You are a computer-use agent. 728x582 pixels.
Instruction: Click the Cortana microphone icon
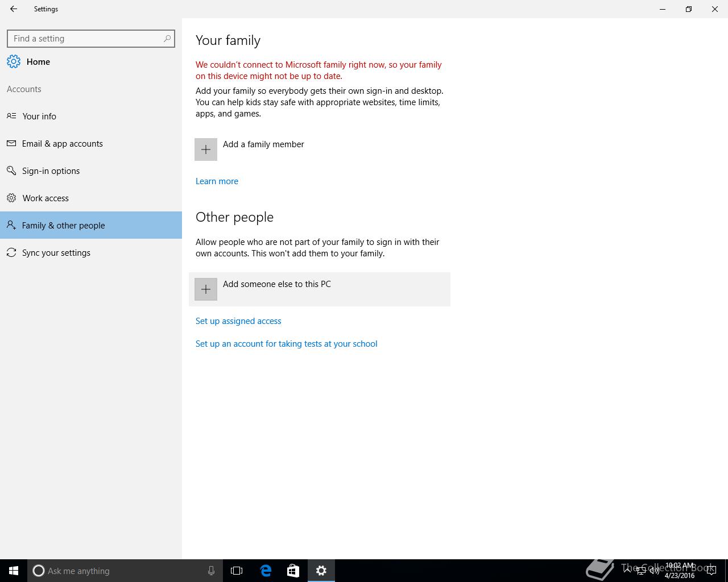click(211, 571)
